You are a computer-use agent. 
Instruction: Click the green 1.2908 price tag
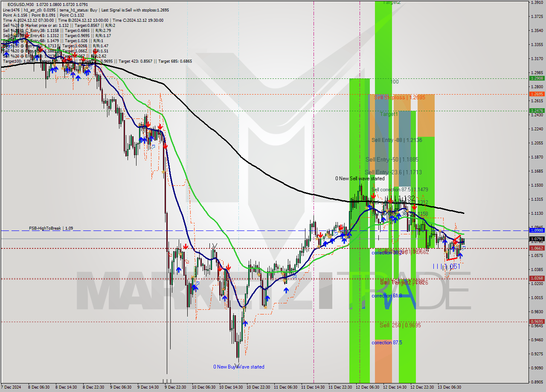[x=537, y=78]
